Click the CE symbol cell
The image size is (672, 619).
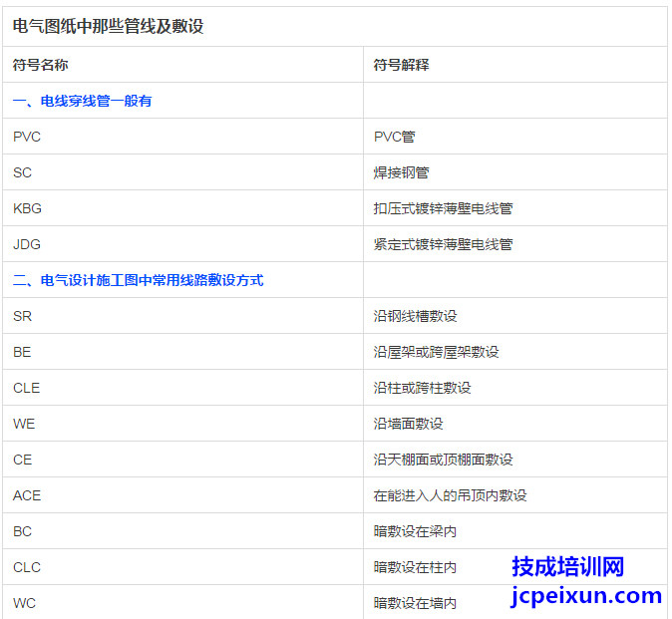(23, 460)
